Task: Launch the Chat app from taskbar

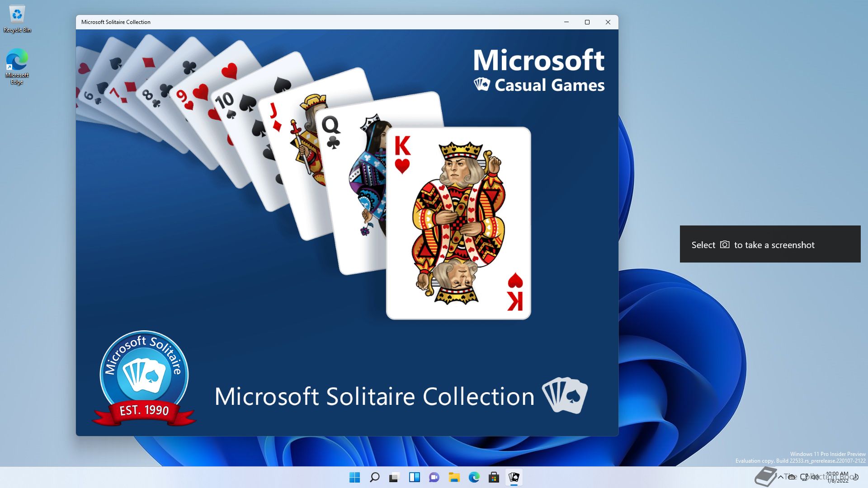Action: click(x=434, y=477)
